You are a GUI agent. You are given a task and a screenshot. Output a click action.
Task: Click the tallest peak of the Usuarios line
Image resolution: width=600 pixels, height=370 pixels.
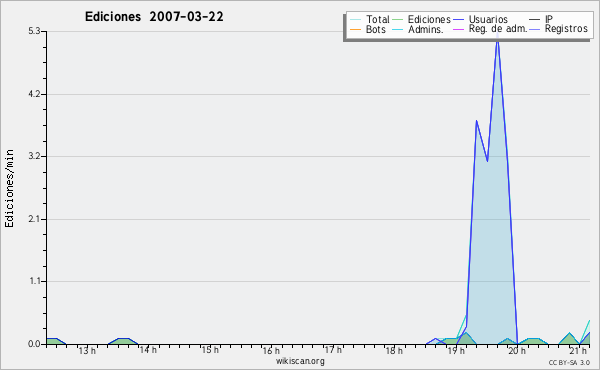497,36
